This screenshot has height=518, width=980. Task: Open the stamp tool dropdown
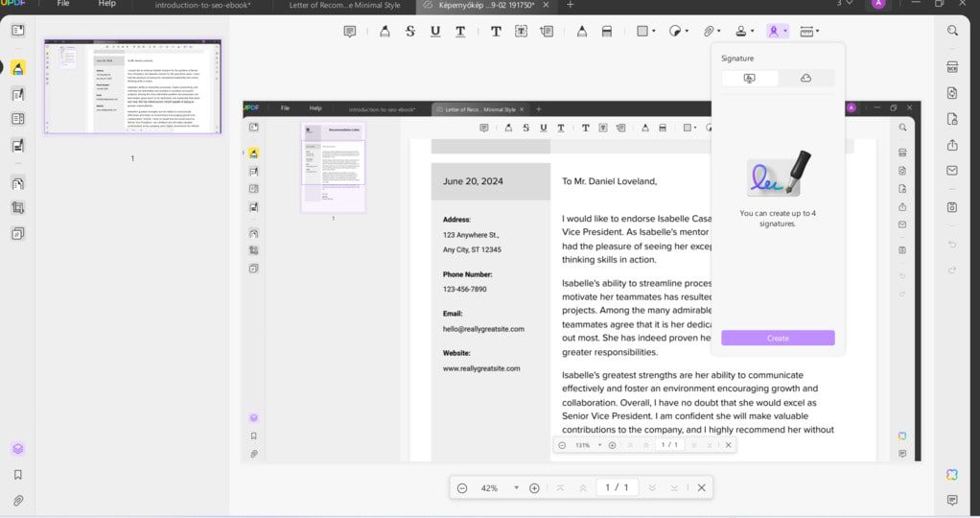tap(745, 31)
